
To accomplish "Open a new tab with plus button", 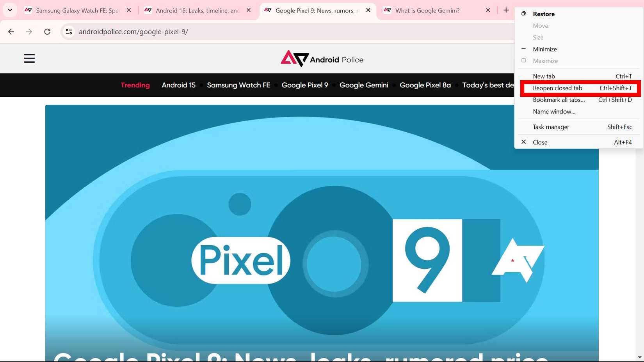I will 506,10.
